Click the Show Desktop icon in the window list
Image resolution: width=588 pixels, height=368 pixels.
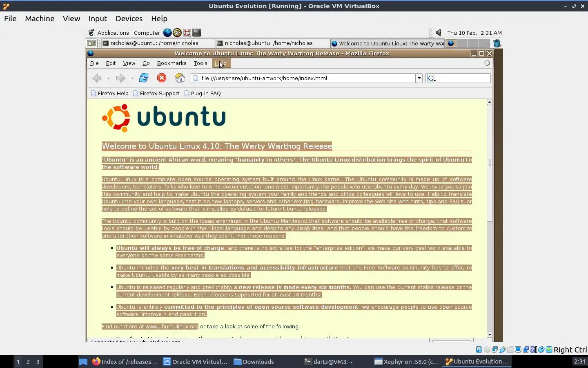click(x=91, y=43)
